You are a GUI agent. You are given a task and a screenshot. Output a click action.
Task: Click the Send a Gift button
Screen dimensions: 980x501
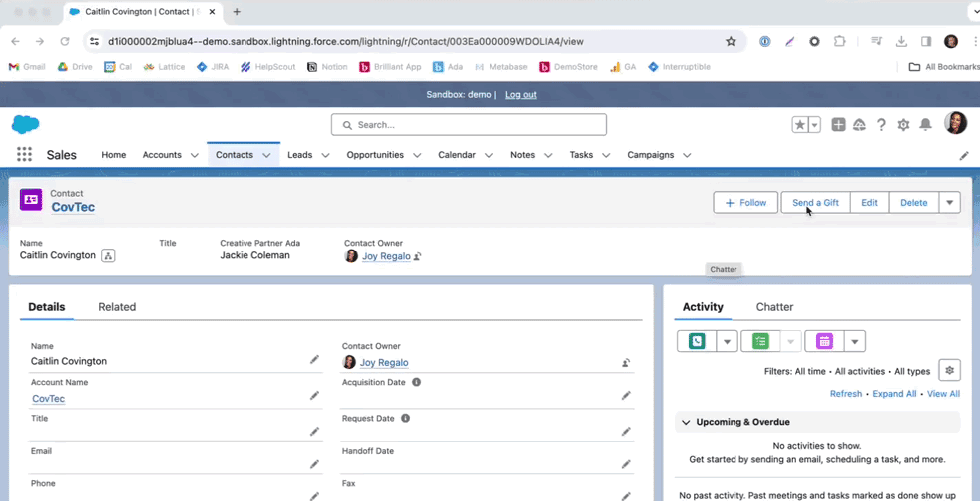click(x=815, y=203)
